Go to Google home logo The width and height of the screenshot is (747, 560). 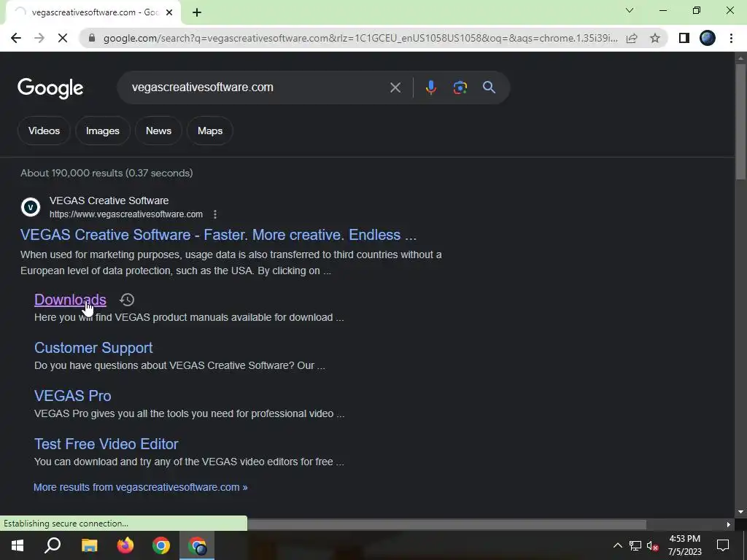pyautogui.click(x=50, y=88)
